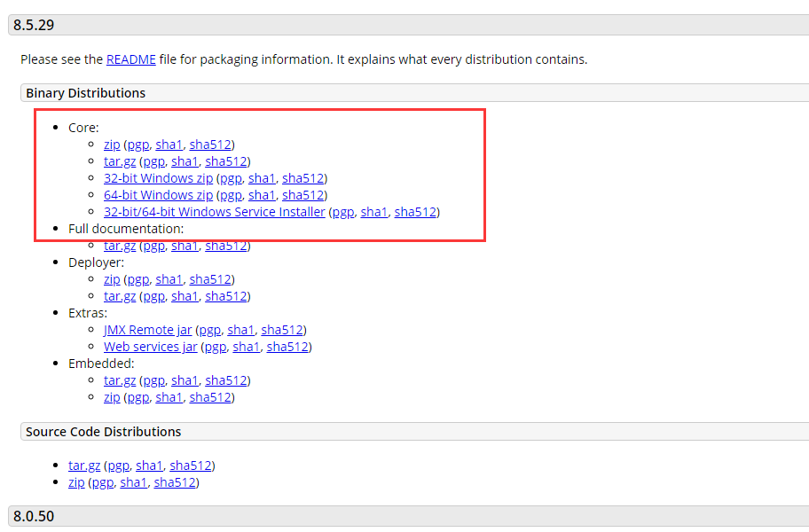The image size is (809, 532).
Task: Open sha512 for source code tar.gz
Action: click(x=191, y=465)
